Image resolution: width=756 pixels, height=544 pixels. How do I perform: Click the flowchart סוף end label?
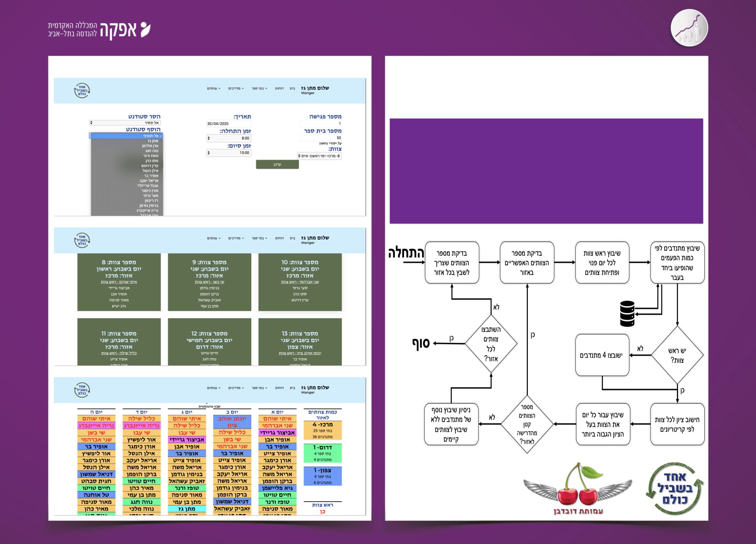tap(421, 343)
